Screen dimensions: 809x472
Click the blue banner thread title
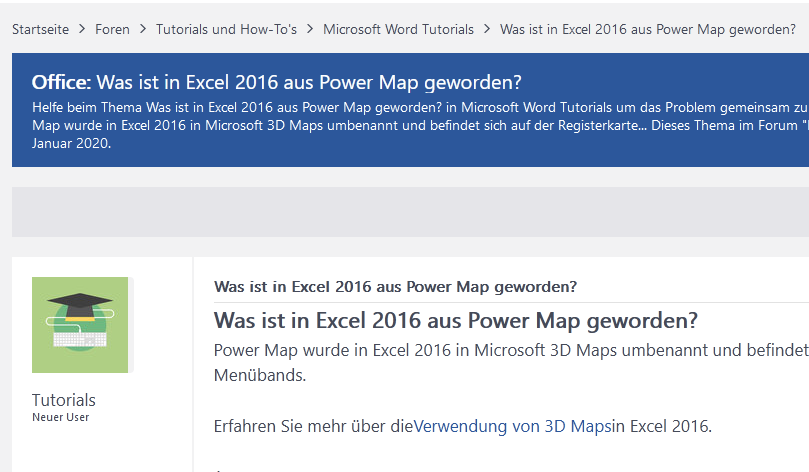click(277, 83)
